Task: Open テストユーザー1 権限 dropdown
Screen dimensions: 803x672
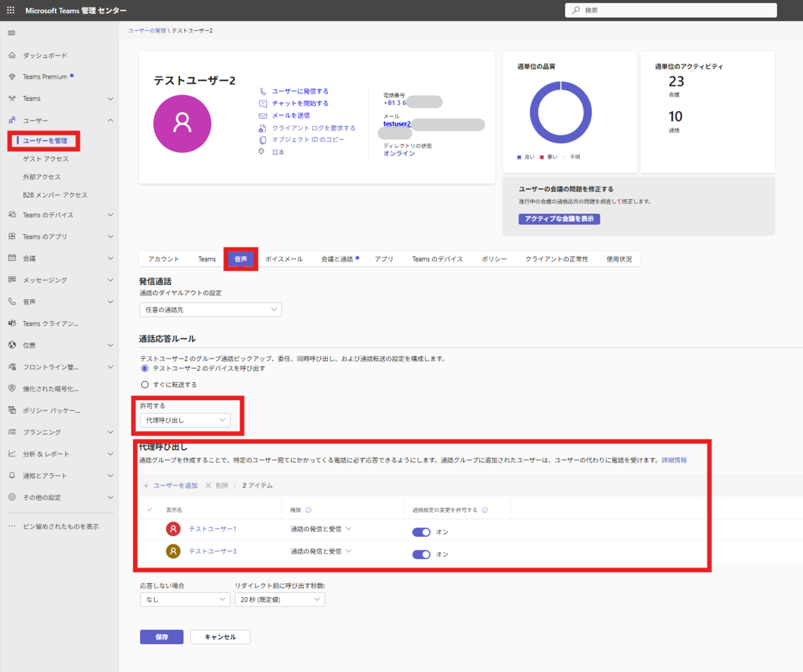Action: click(x=321, y=529)
